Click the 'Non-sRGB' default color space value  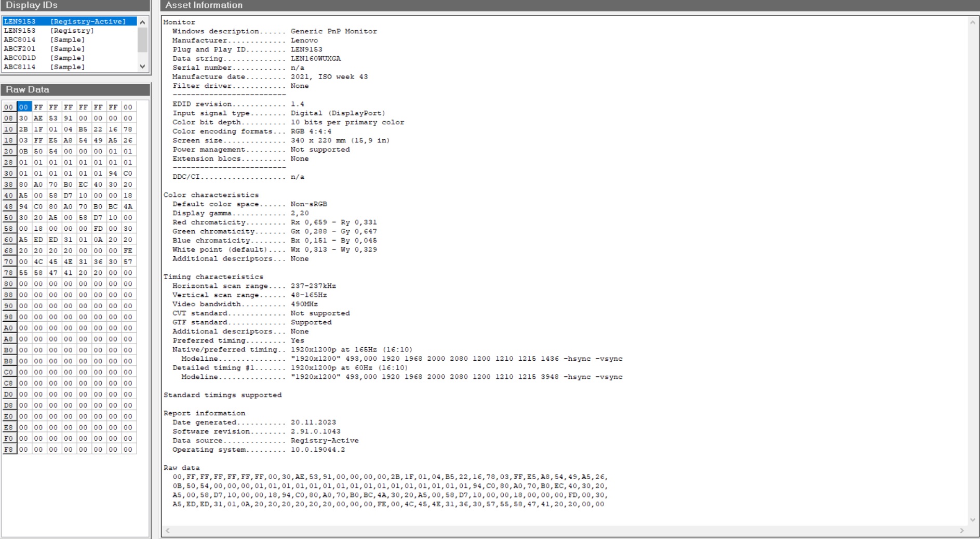click(309, 204)
